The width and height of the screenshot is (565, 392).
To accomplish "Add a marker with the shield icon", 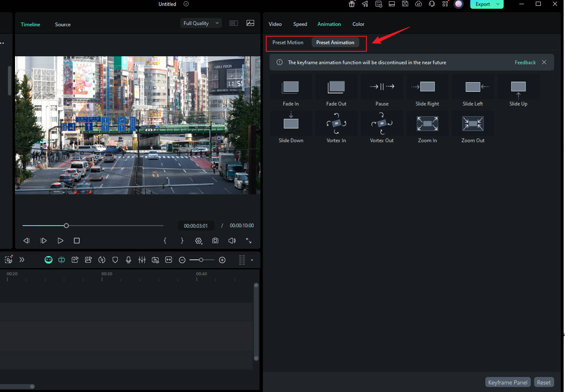I will pyautogui.click(x=115, y=260).
